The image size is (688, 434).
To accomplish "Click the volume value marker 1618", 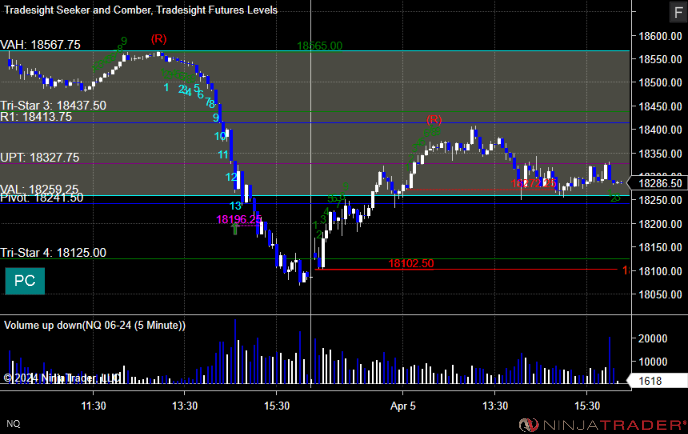I will (658, 381).
